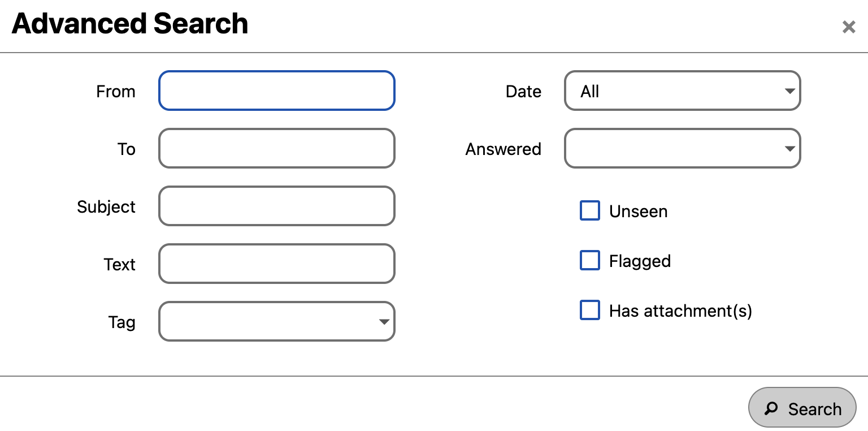
Task: Click the Subject field label
Action: tap(106, 207)
